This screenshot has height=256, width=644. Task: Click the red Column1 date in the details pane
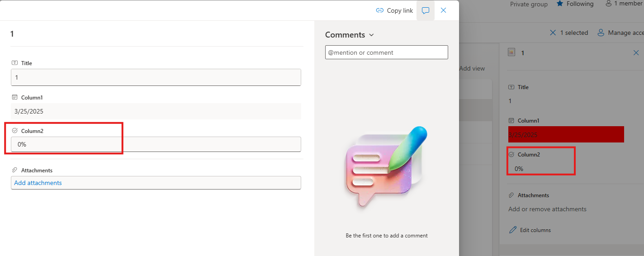tap(566, 134)
